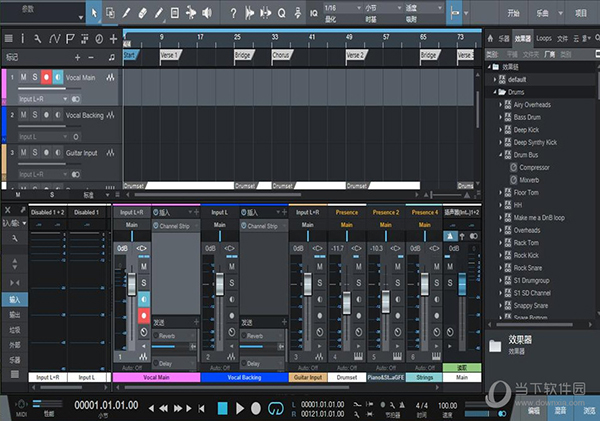Solo the Vocal Main track
600x421 pixels.
click(35, 77)
